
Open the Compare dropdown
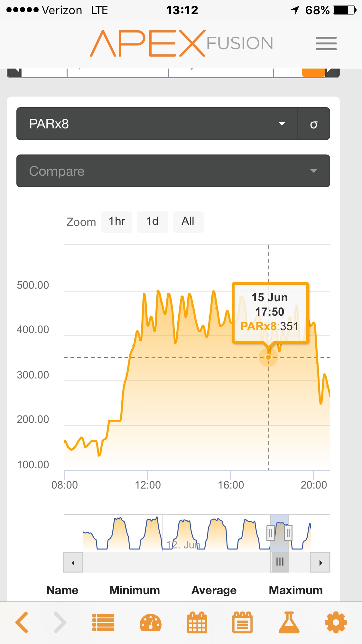pos(173,171)
